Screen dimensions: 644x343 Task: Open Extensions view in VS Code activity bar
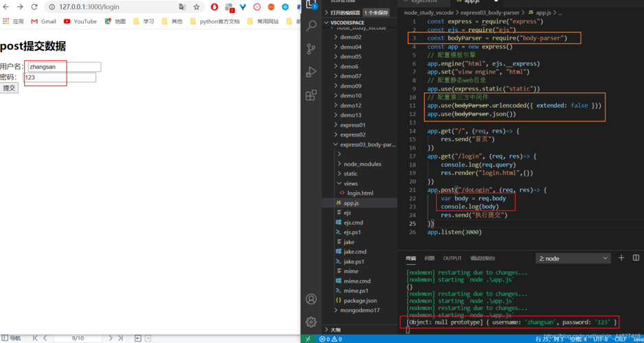(311, 95)
